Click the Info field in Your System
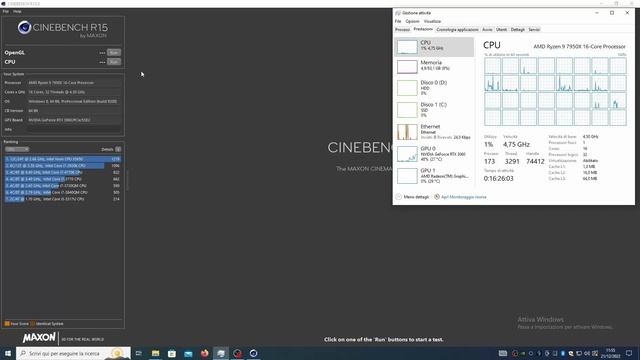 74,129
